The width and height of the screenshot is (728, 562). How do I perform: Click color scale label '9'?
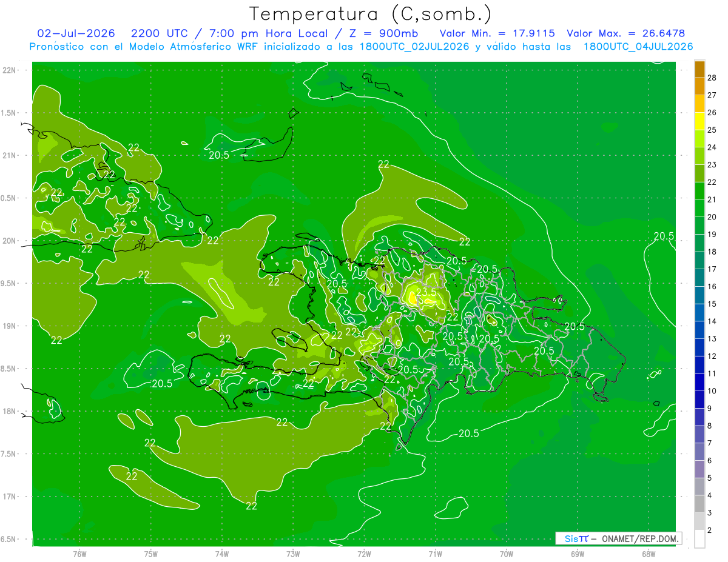[x=710, y=408]
